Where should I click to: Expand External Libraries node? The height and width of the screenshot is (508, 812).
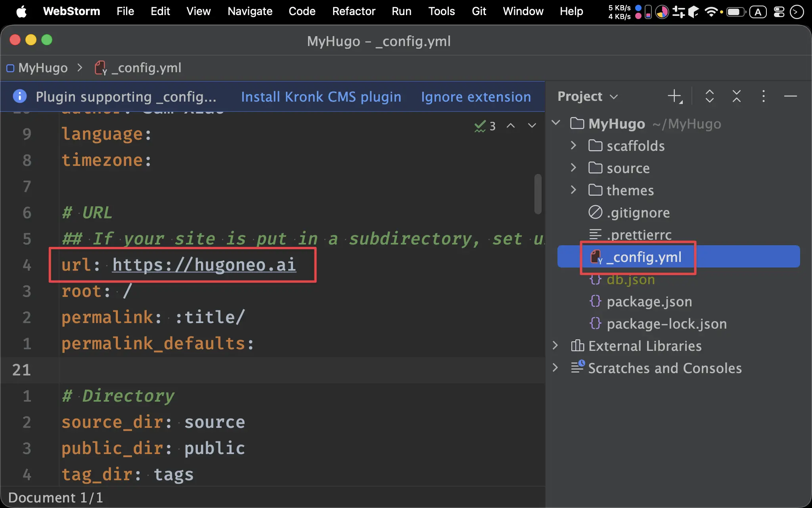[556, 345]
